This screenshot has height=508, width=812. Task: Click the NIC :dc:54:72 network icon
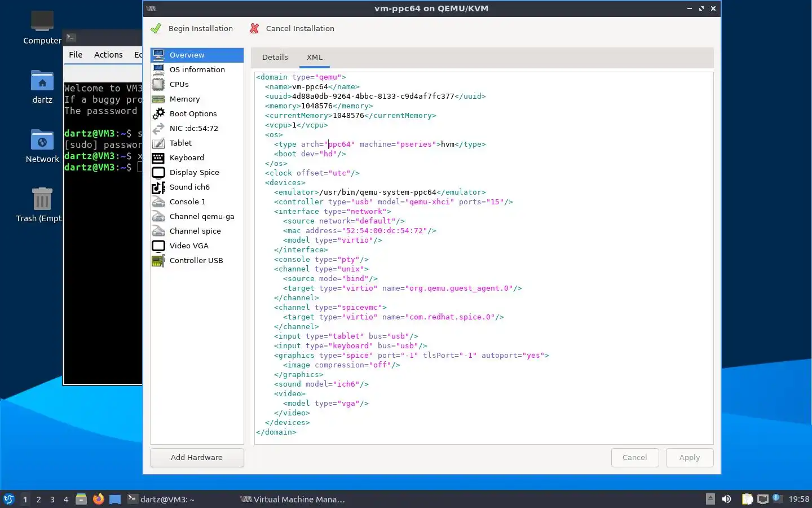point(158,128)
